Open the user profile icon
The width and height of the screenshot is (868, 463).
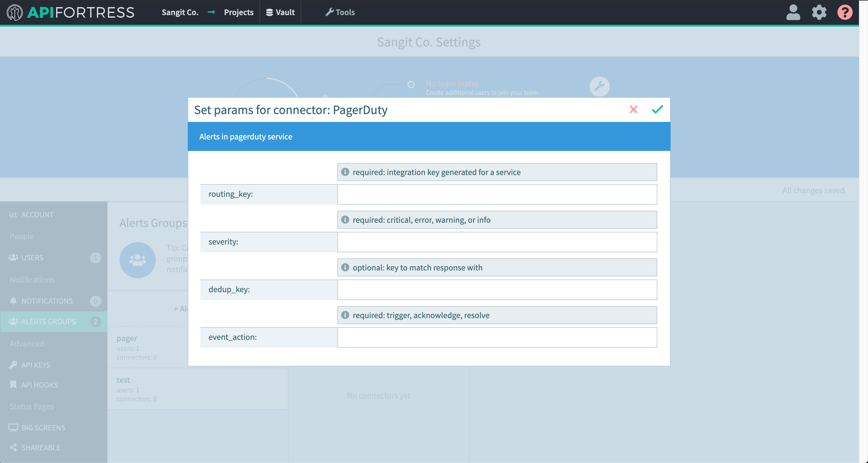tap(793, 12)
